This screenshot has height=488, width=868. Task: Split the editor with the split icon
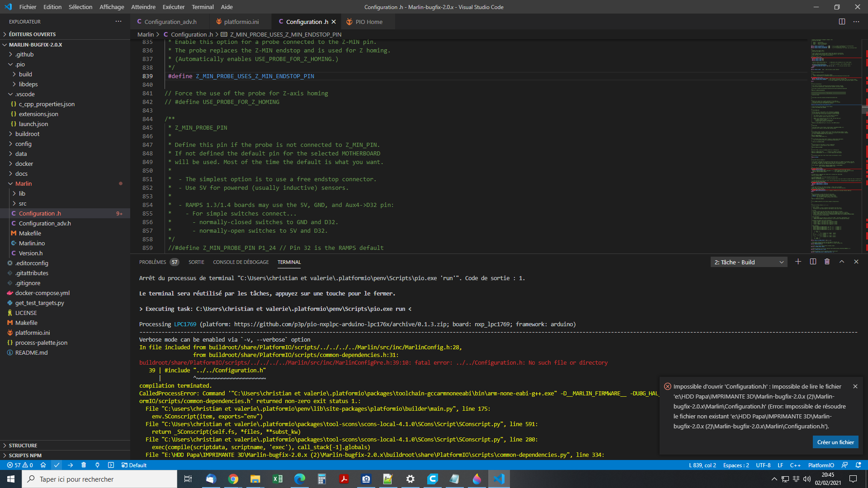(842, 22)
